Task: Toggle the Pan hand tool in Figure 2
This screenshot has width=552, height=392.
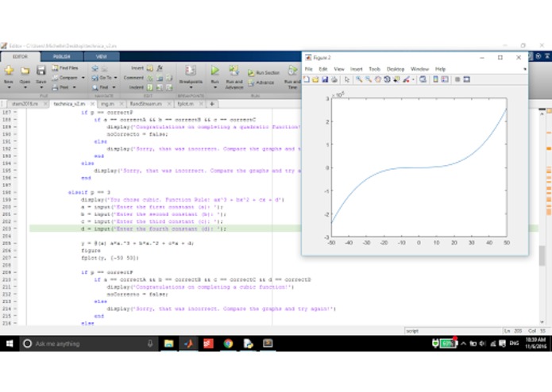Action: pos(378,79)
